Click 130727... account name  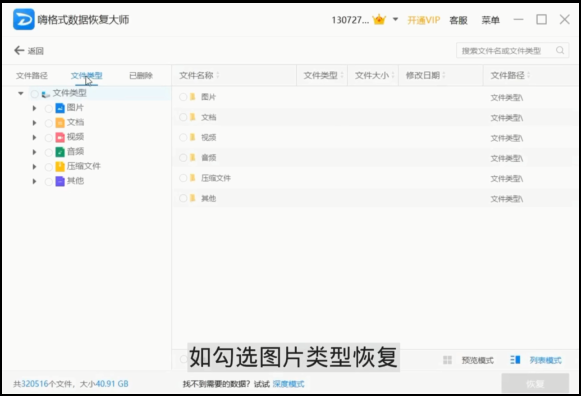[x=350, y=20]
